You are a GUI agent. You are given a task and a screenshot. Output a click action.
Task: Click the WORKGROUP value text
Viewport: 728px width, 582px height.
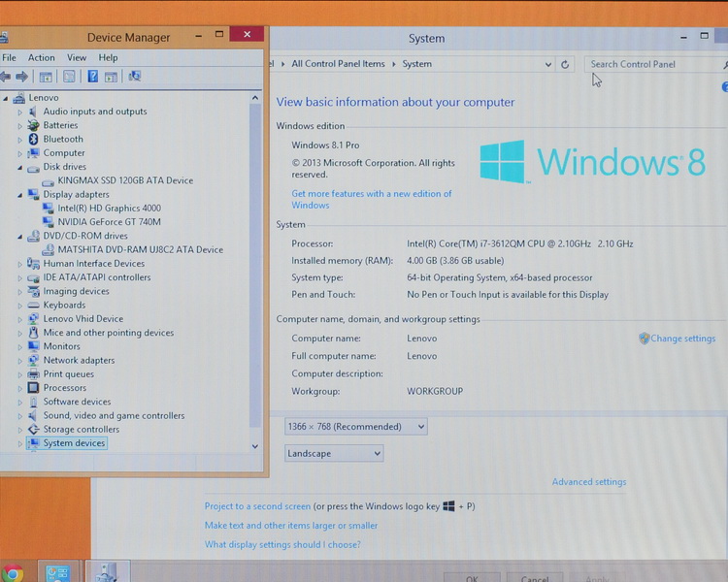[435, 391]
